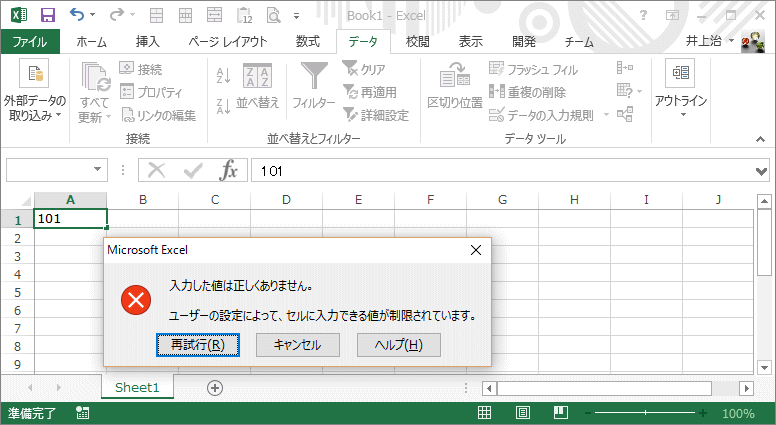Open the Name Box dropdown

[x=97, y=170]
